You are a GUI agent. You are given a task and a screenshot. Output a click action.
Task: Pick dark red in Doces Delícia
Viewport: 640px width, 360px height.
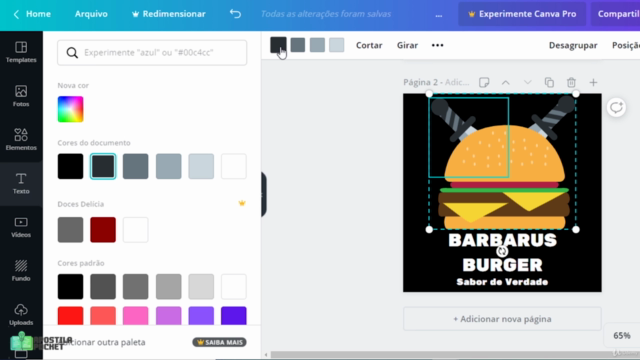click(x=103, y=229)
